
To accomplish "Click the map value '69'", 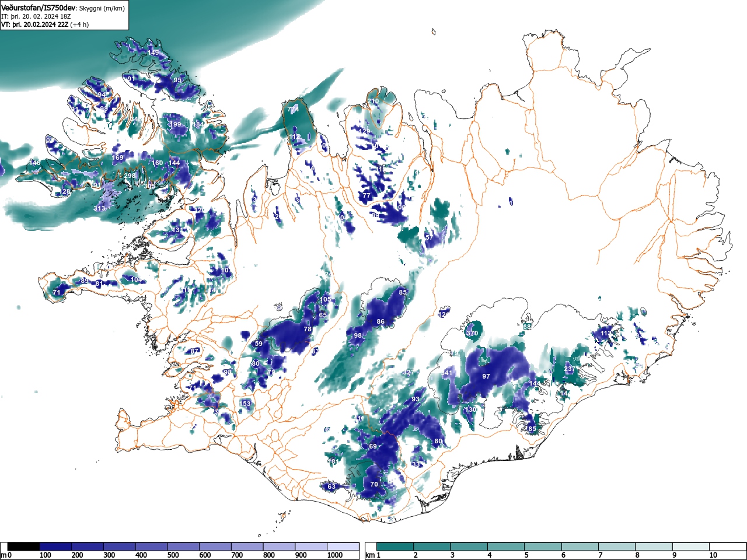I will [373, 446].
